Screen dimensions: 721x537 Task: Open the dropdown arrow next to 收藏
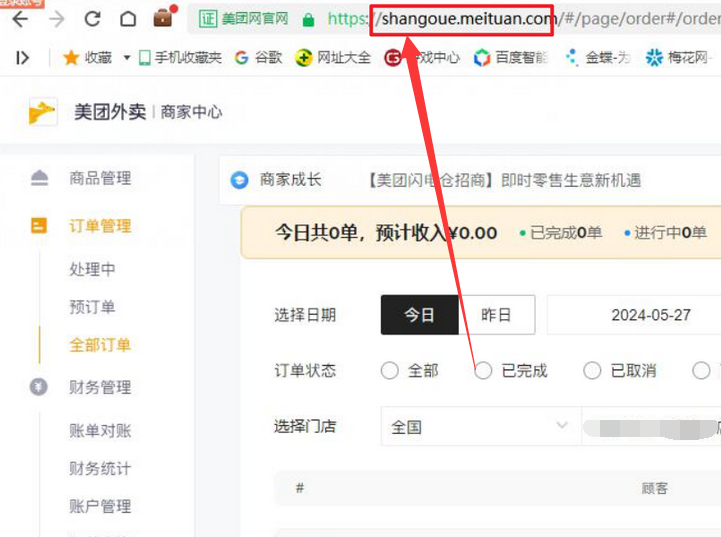(x=127, y=57)
